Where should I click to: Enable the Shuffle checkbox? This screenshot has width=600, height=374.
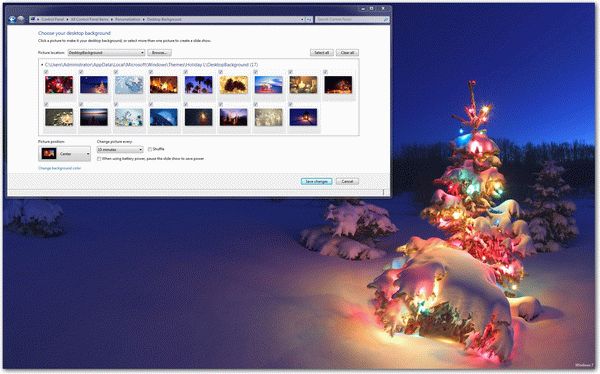coord(150,149)
